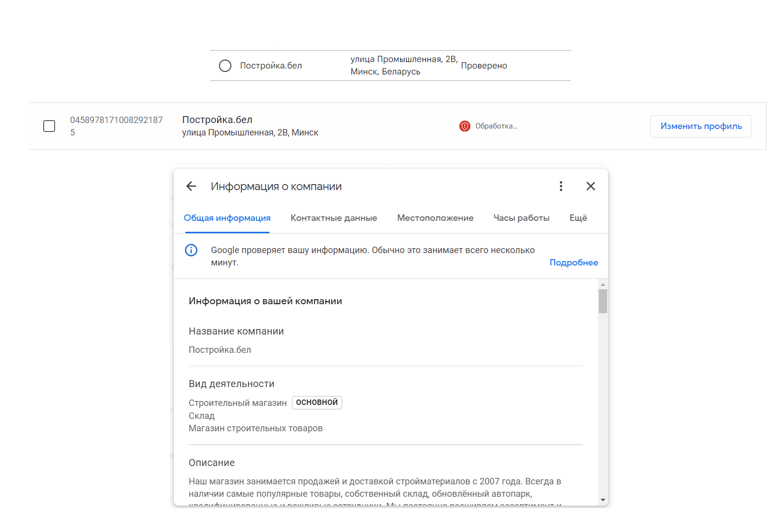Click the Изменить профиль button
This screenshot has width=782, height=532.
(701, 126)
